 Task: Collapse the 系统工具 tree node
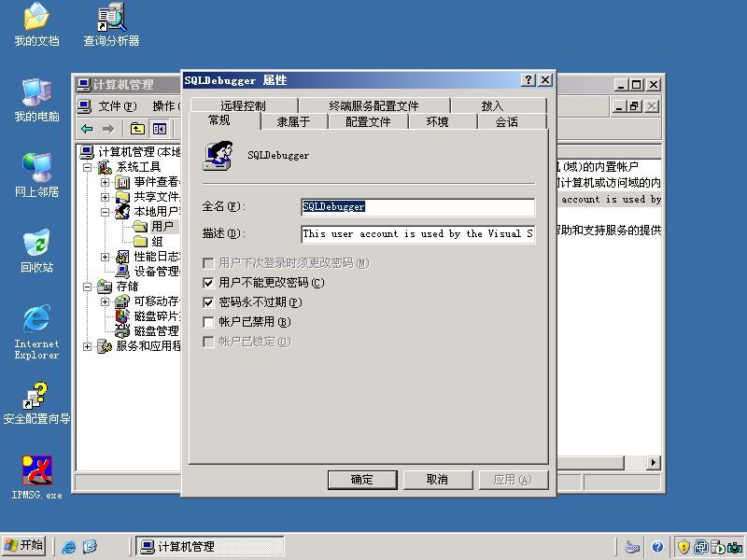[x=87, y=167]
